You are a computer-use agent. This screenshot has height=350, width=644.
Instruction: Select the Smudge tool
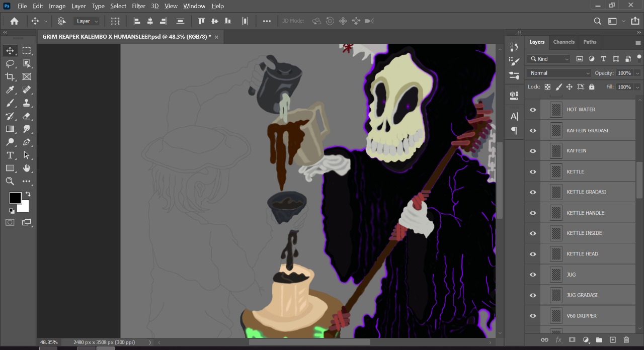pyautogui.click(x=27, y=129)
